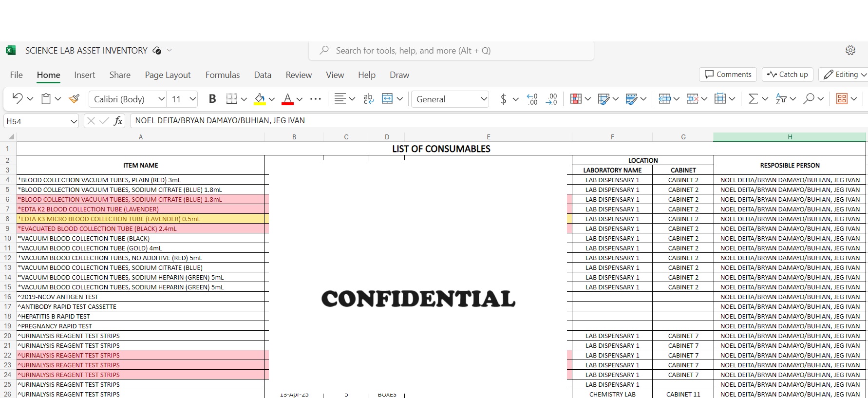The width and height of the screenshot is (868, 398).
Task: Expand the currency format arrow
Action: (x=516, y=99)
